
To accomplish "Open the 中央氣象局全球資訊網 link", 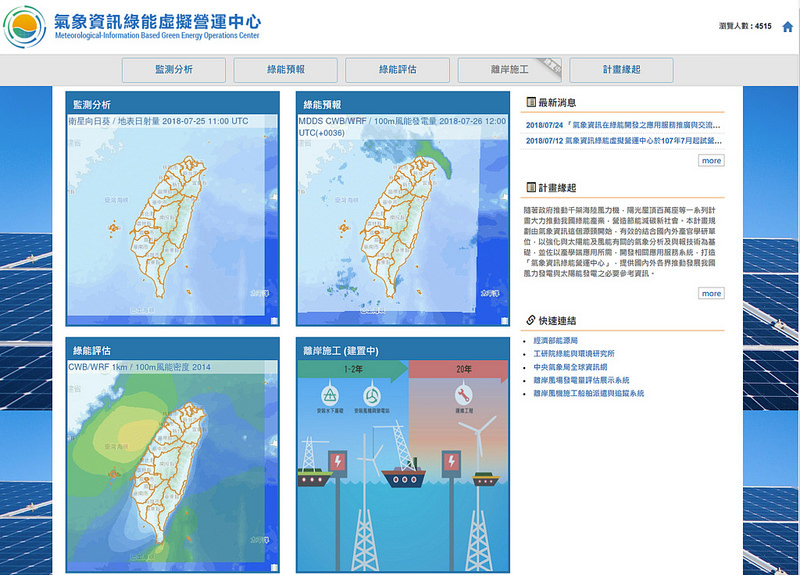I will pyautogui.click(x=570, y=367).
